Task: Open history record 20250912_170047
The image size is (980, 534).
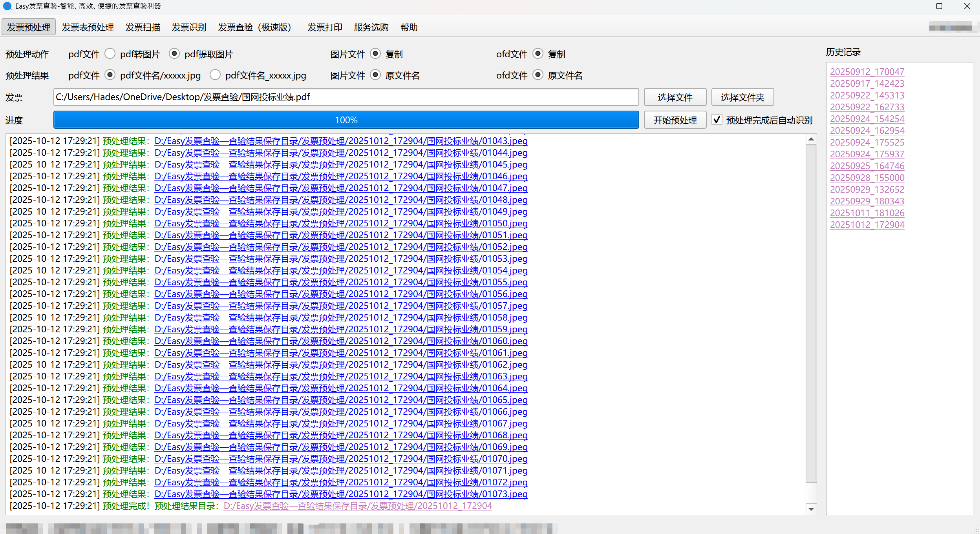Action: click(867, 72)
